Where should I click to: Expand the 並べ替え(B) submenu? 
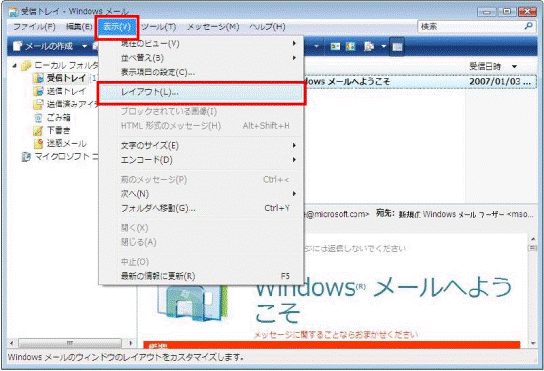pos(201,58)
